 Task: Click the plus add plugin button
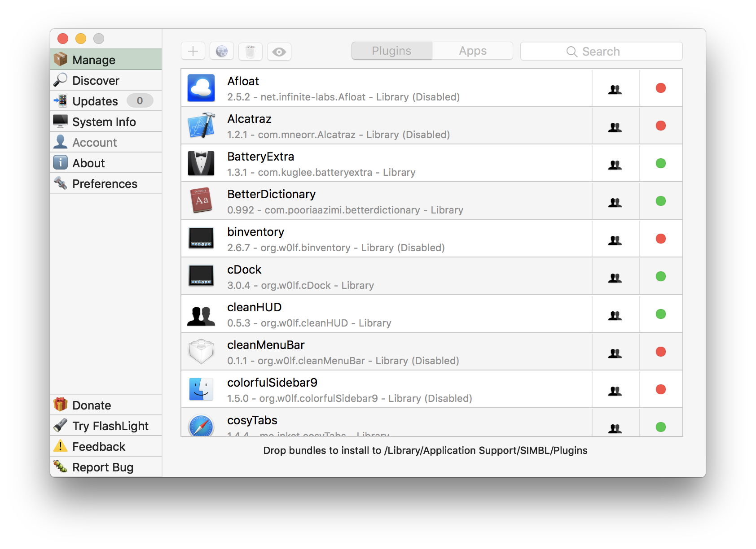[x=193, y=51]
